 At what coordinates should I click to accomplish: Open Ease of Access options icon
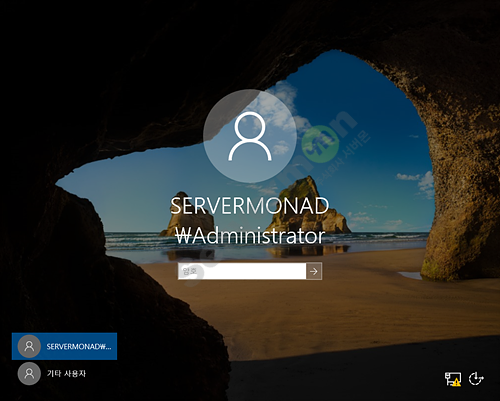coord(476,379)
